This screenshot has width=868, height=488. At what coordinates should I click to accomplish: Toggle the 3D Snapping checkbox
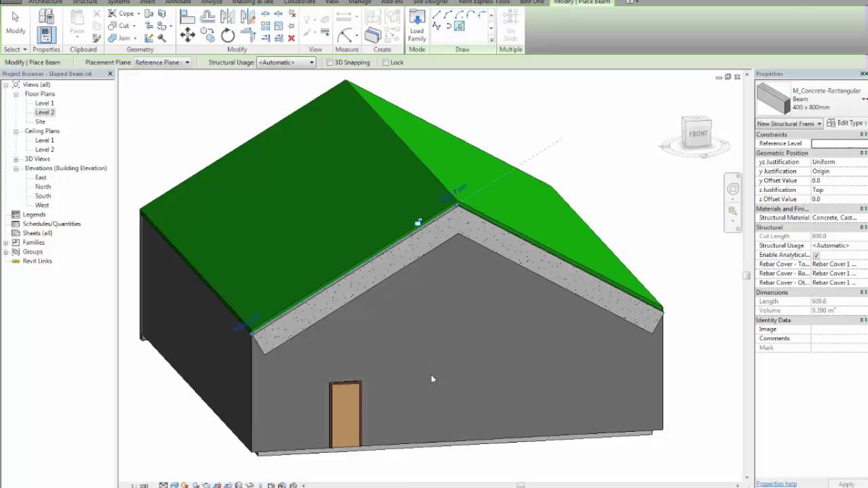pos(330,62)
